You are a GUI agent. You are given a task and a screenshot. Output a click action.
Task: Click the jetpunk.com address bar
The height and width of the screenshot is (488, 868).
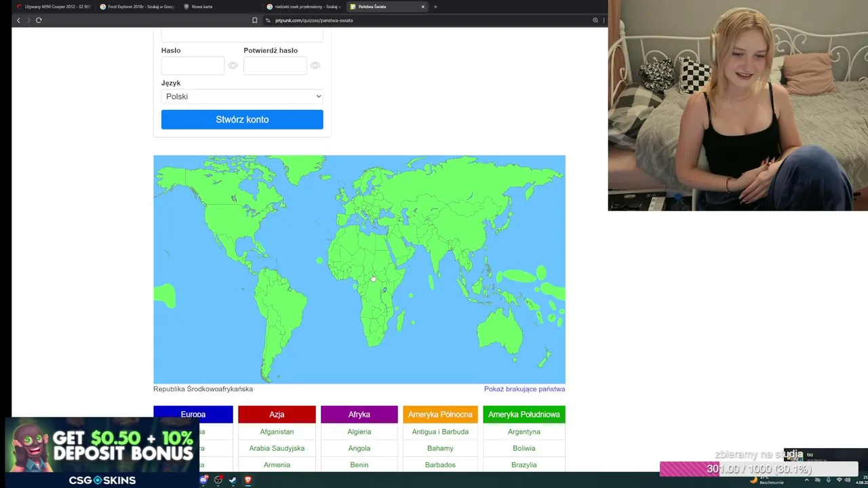(427, 20)
